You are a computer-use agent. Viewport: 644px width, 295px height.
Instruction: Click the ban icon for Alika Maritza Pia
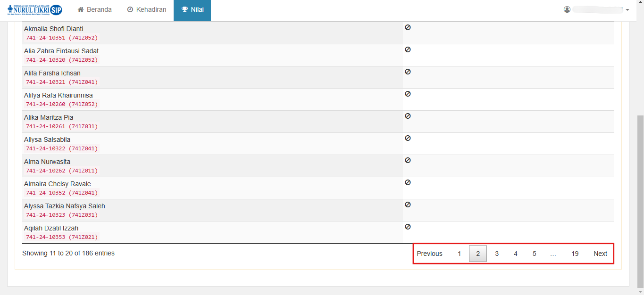408,116
